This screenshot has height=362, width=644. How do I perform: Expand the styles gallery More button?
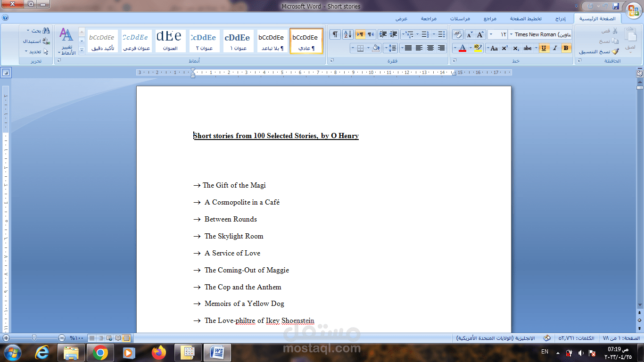click(x=82, y=50)
